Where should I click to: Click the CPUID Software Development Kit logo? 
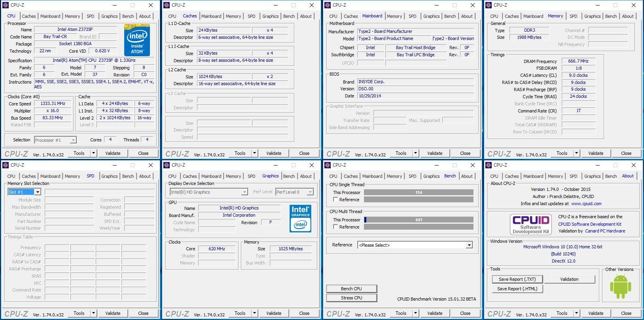(x=530, y=224)
